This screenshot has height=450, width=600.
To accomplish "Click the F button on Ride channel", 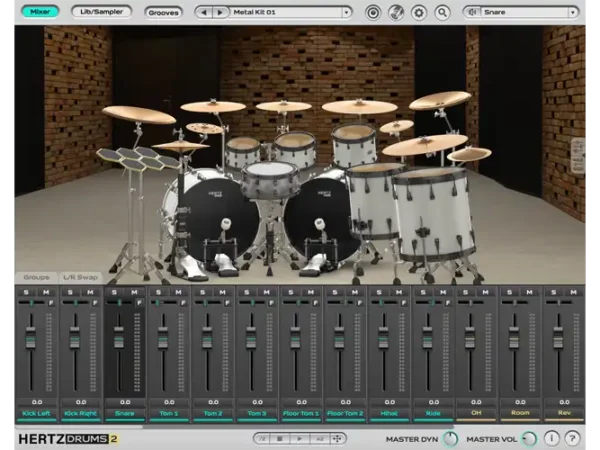I will click(x=448, y=303).
